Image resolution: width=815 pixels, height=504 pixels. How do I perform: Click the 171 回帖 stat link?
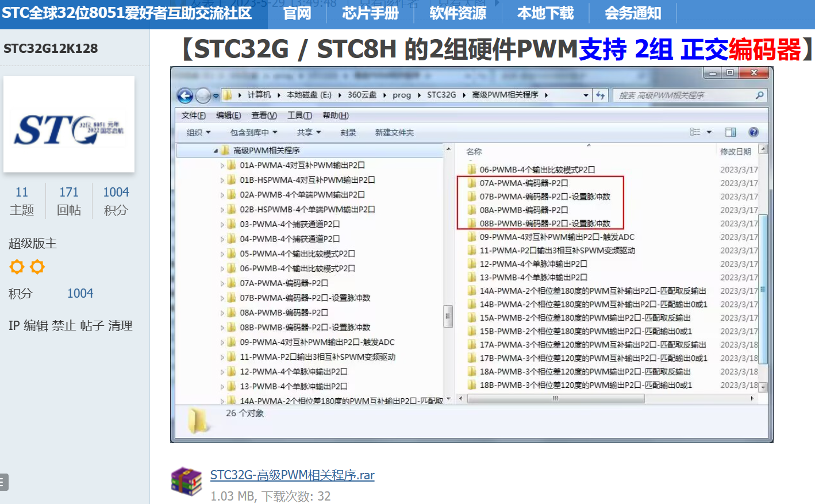[x=69, y=201]
